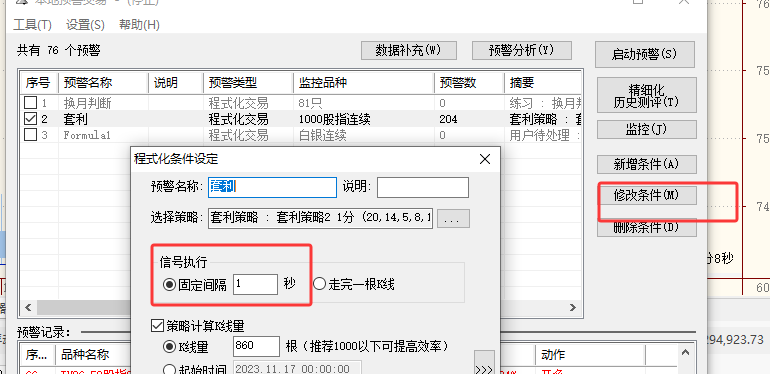Edit the fixed interval seconds field

(x=255, y=284)
